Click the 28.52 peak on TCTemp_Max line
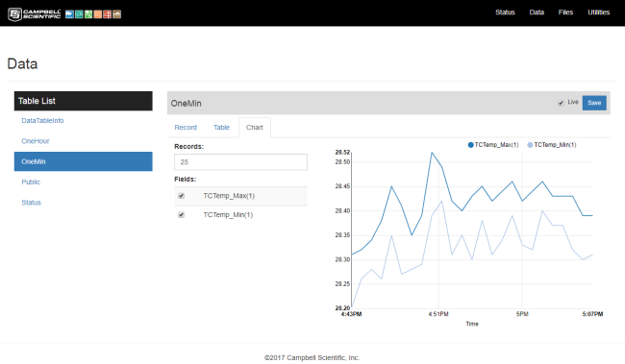Screen dimensions: 625x364 pos(432,153)
